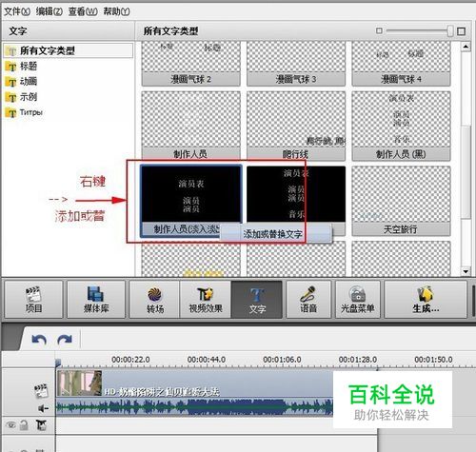Click the scroll up arrow of presets list
Viewport: 476px width, 452px height.
tap(466, 47)
